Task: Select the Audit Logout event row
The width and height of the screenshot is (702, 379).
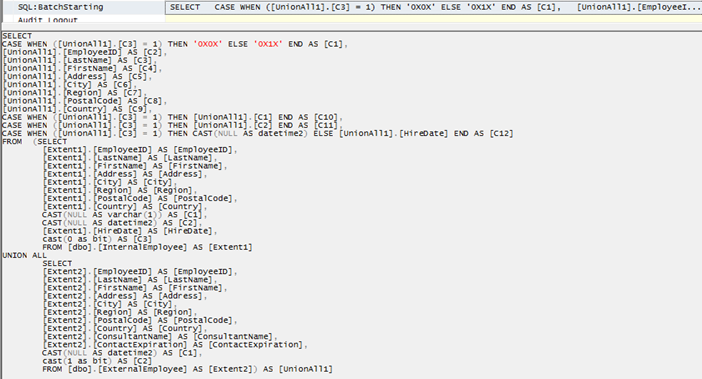Action: pos(352,19)
